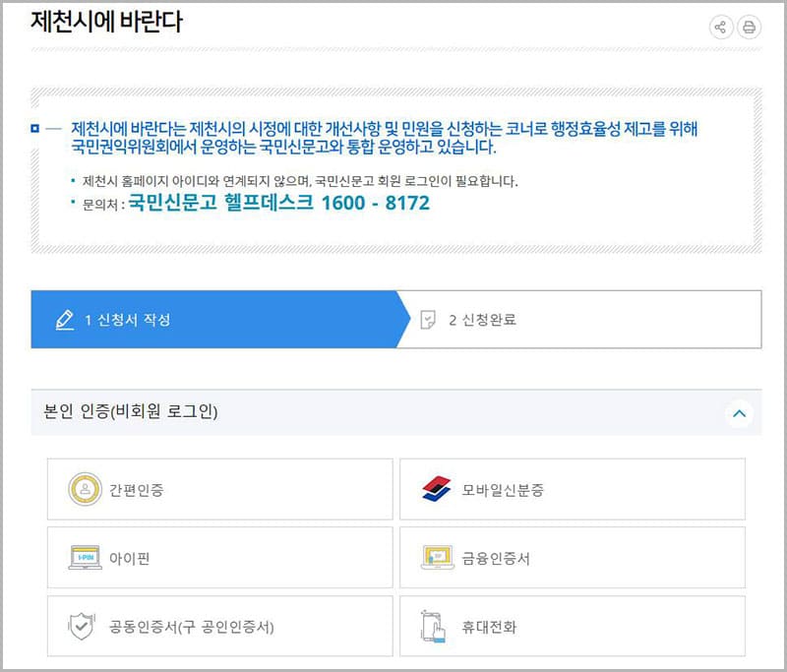Click the print page icon
The width and height of the screenshot is (787, 672).
pos(749,27)
